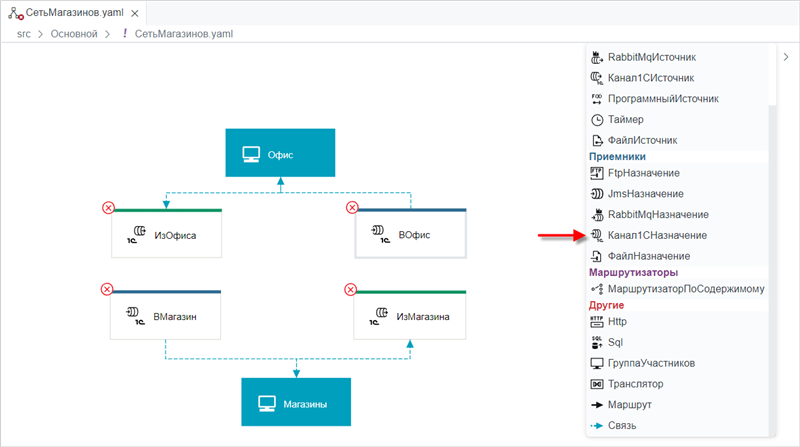Pick the Связь dashed arrow icon
This screenshot has height=447, width=800.
(x=596, y=426)
